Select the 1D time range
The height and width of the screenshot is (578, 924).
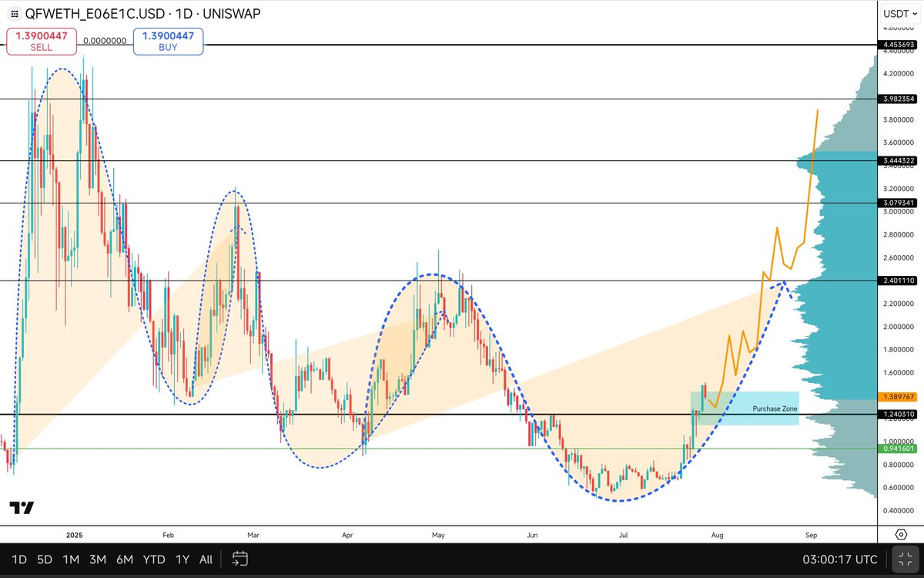[x=18, y=560]
